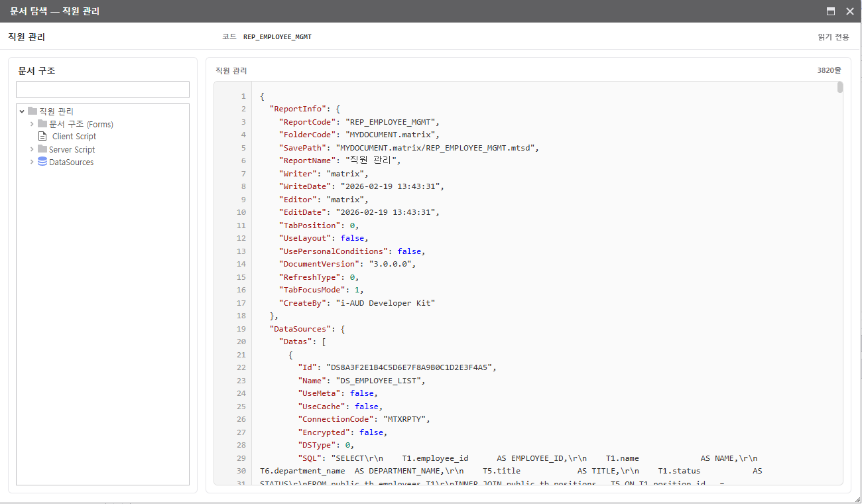862x504 pixels.
Task: Expand the 문서 구조 (Forms) node
Action: pos(32,124)
